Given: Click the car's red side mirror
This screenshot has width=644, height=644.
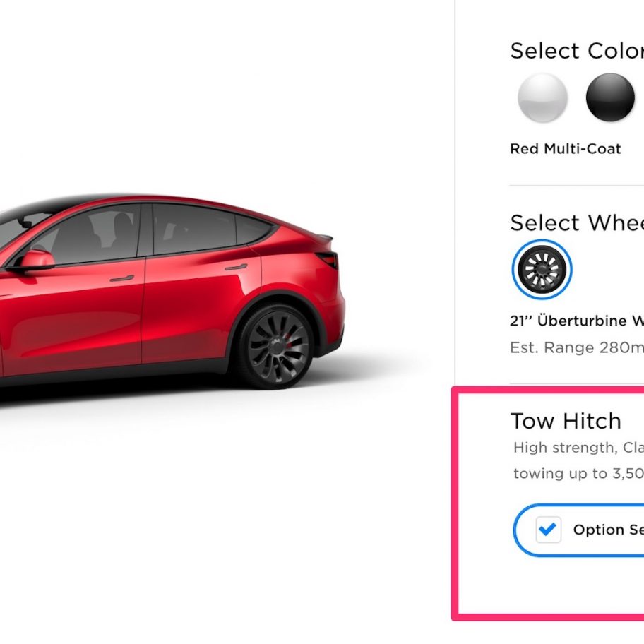Looking at the screenshot, I should (37, 260).
